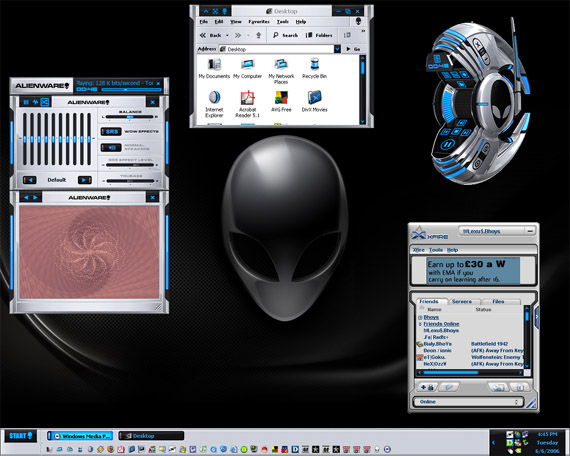Click the Balance slider handle
The image size is (570, 456).
(x=130, y=117)
